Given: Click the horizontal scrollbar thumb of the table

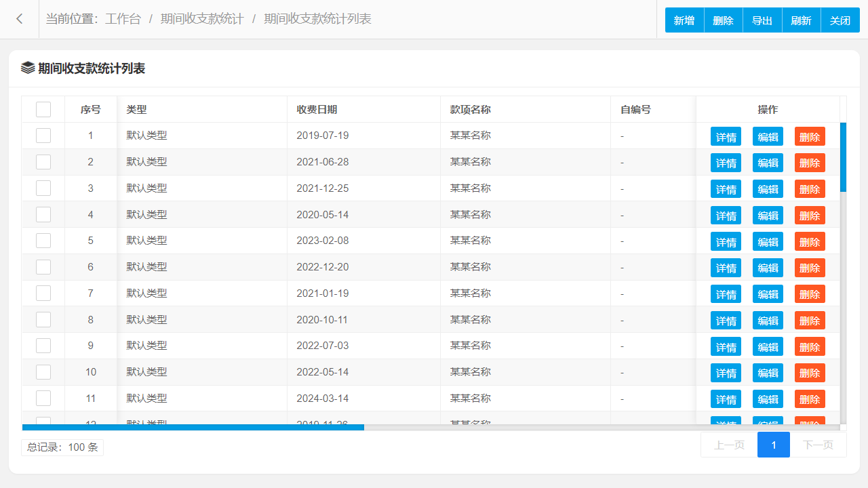Looking at the screenshot, I should click(193, 428).
